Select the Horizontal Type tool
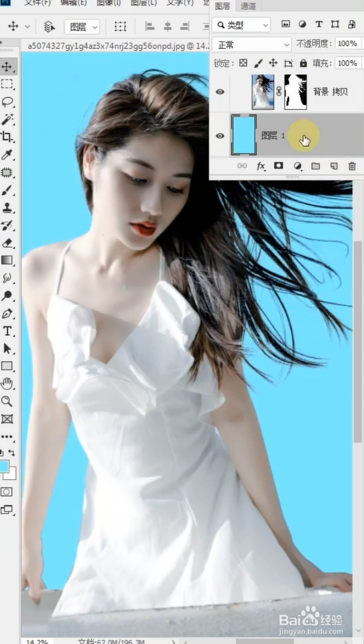 pos(7,331)
